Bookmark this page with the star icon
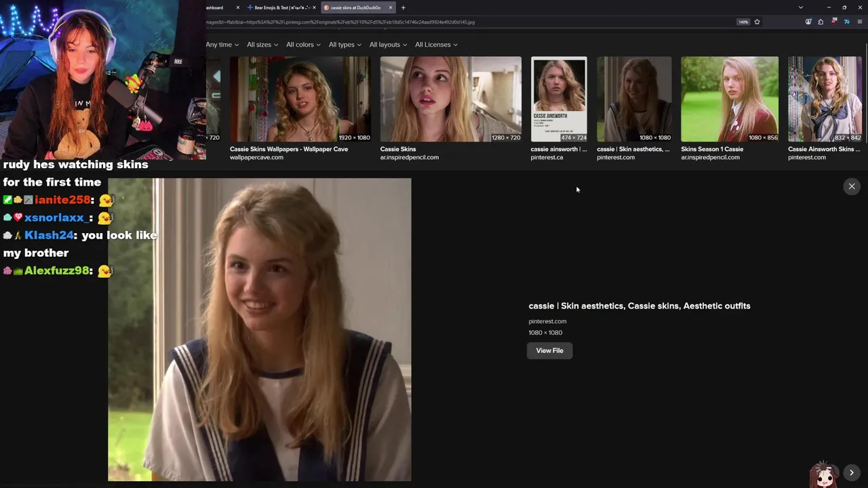Screen dimensions: 868x488 757,22
